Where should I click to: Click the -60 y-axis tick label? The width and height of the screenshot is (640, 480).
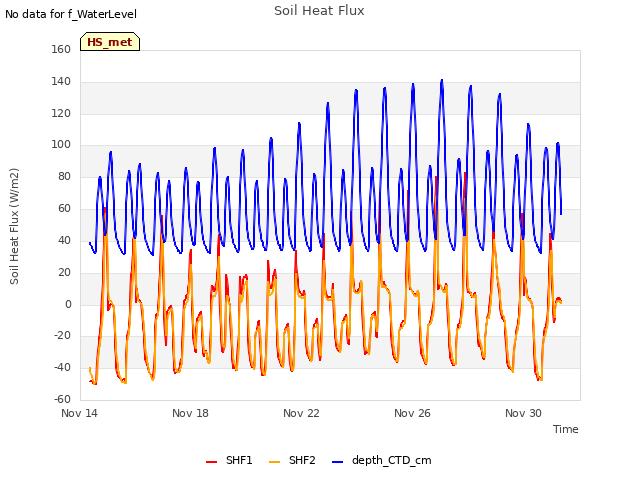click(x=62, y=399)
